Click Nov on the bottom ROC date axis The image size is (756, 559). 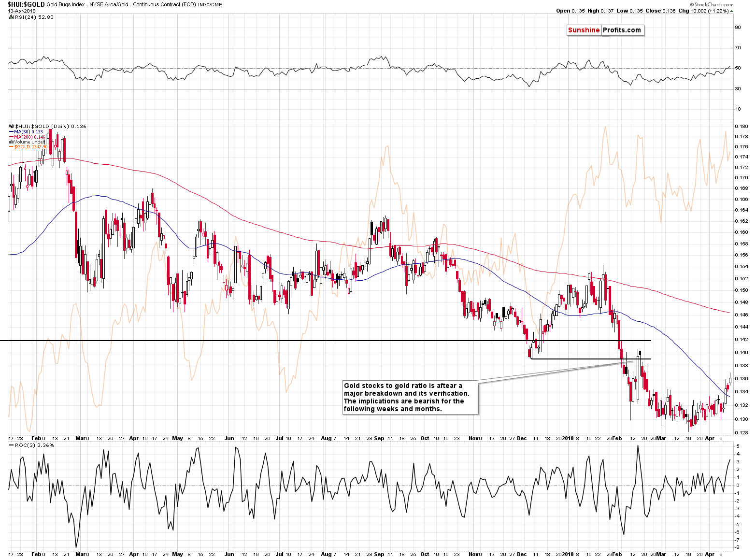click(x=473, y=554)
